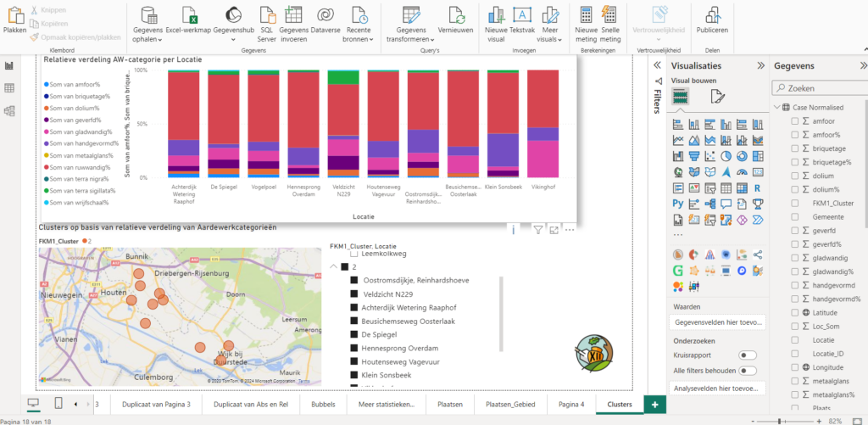
Task: Open the Dataverse connector
Action: (x=325, y=16)
